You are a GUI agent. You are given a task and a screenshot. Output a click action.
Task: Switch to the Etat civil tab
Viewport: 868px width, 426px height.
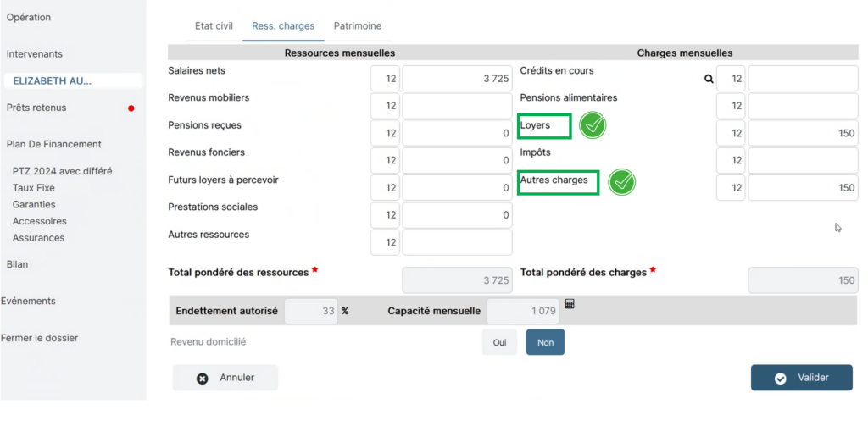coord(214,26)
